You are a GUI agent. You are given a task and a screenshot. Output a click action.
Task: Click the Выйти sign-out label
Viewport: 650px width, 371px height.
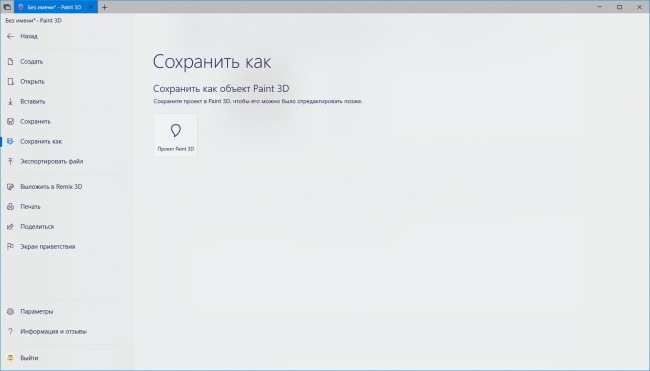pyautogui.click(x=29, y=358)
